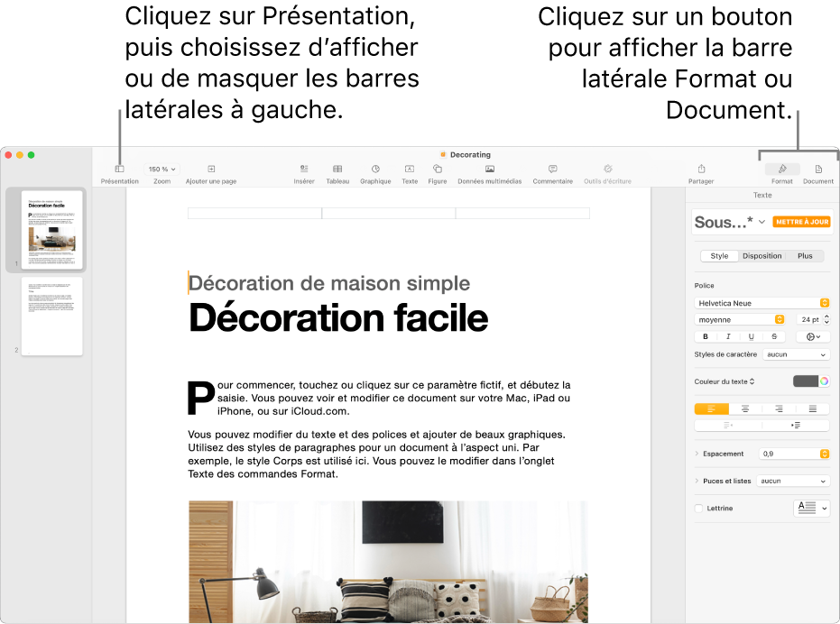Share document via the Partager icon
The height and width of the screenshot is (624, 840).
coord(701,169)
